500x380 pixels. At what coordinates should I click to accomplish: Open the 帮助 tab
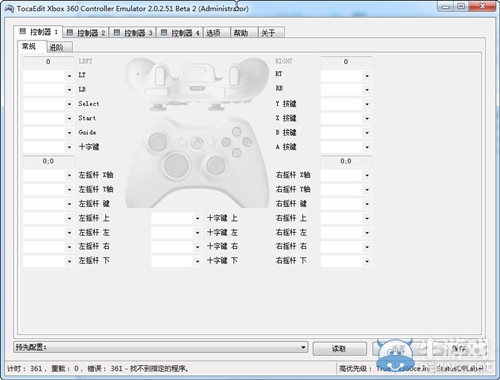[244, 33]
